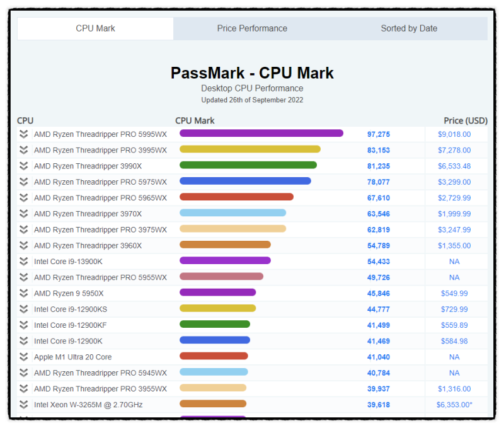Screen dimensions: 504x428
Task: Click the price $6,533.48
Action: coord(454,166)
